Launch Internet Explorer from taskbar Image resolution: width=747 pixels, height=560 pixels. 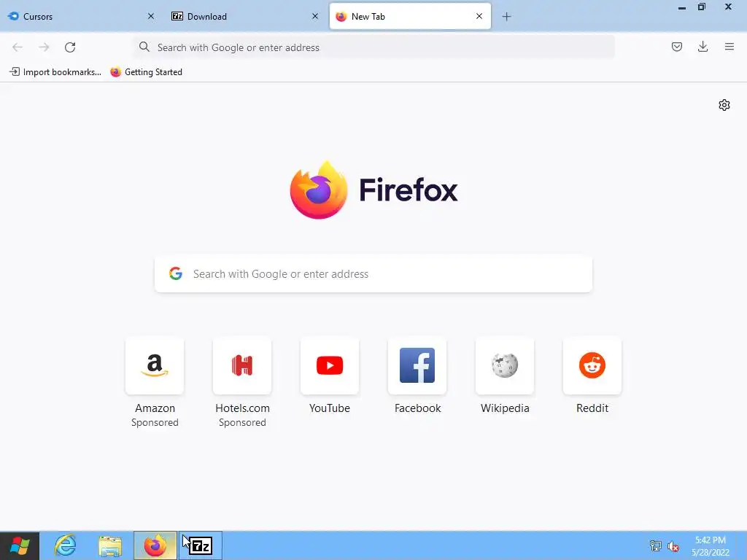(65, 545)
